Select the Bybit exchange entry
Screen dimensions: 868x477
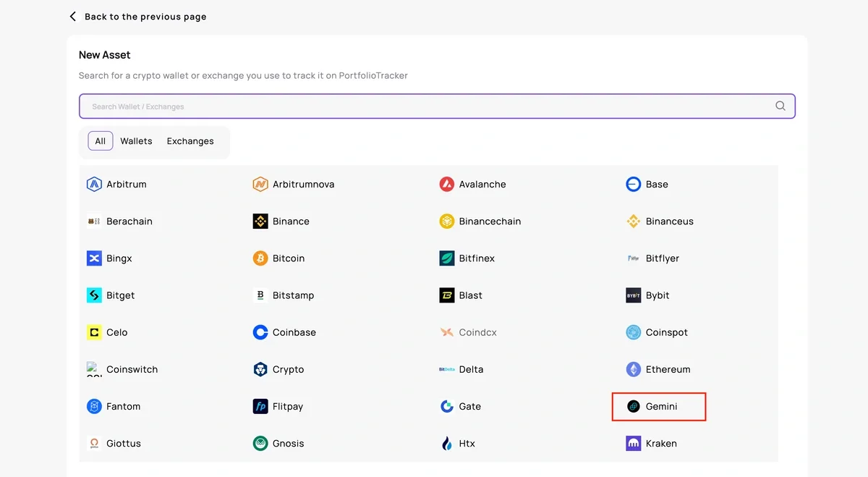point(657,295)
